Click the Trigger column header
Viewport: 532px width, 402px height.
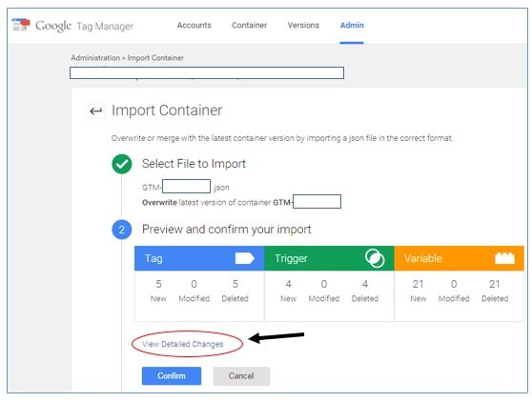coord(329,258)
